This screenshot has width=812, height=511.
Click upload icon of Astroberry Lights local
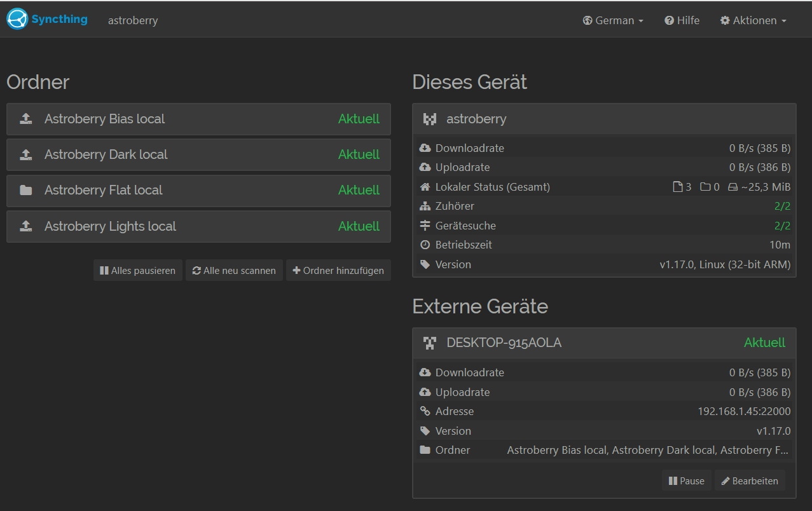pos(26,226)
